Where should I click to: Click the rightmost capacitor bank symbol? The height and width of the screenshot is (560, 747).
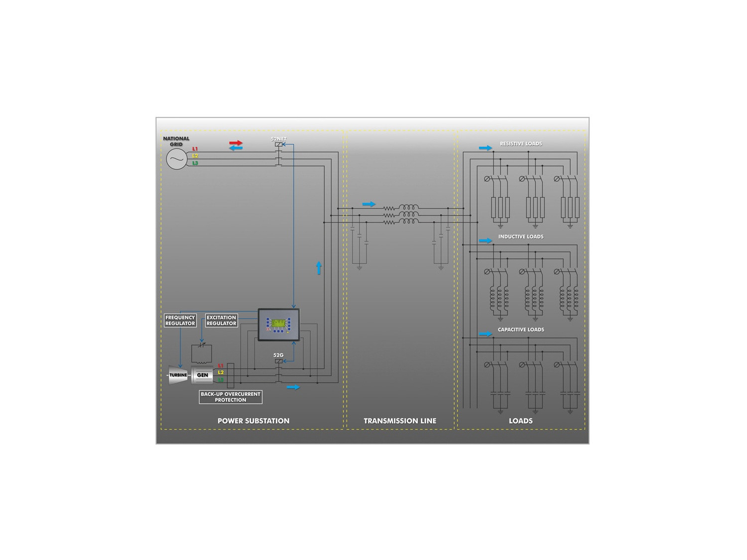tap(570, 393)
